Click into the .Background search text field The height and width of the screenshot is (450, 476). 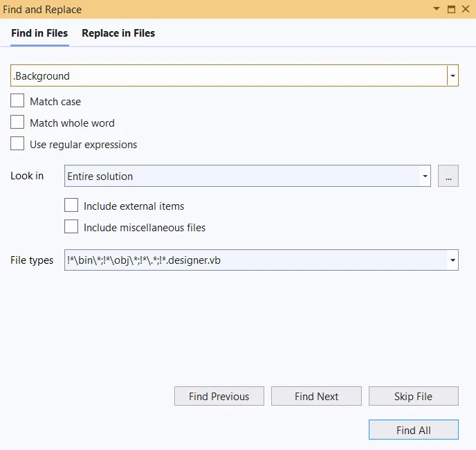coord(228,76)
